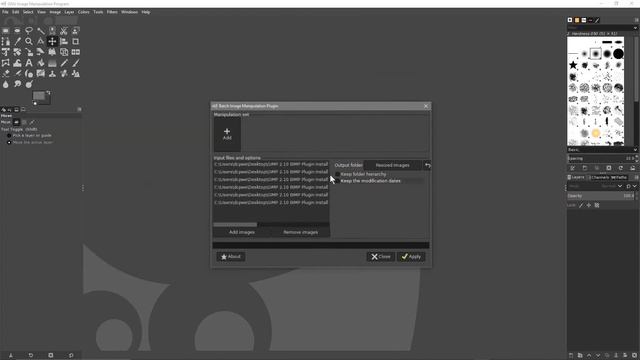
Task: Select the Fuzzy Select wand tool
Action: (41, 31)
